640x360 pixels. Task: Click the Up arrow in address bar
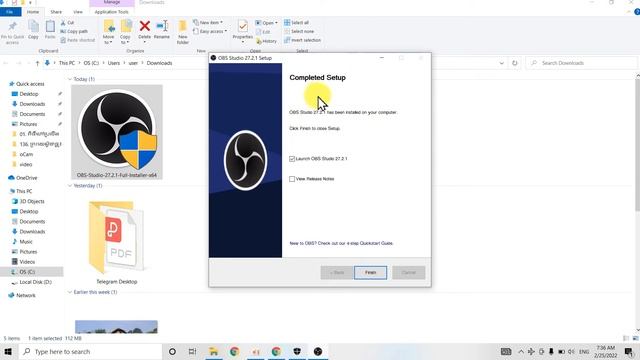(x=37, y=63)
